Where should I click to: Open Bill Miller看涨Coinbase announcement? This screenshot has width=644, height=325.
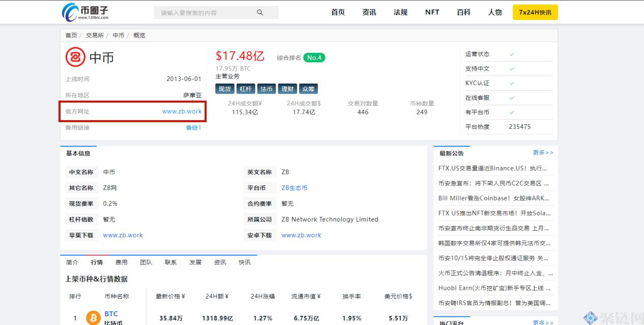tap(494, 198)
